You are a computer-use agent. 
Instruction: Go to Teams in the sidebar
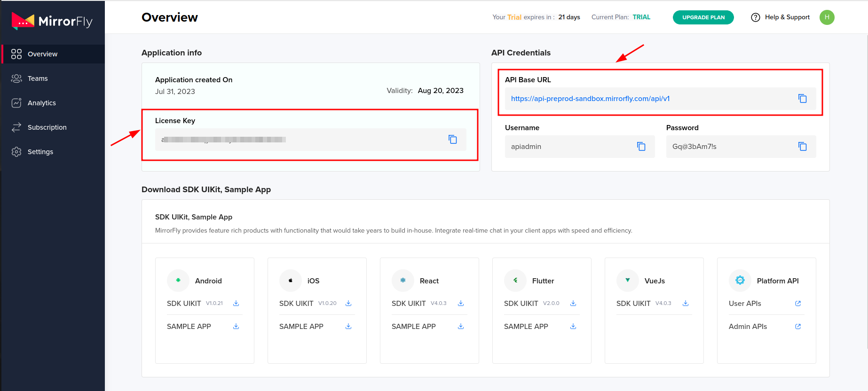click(x=38, y=78)
